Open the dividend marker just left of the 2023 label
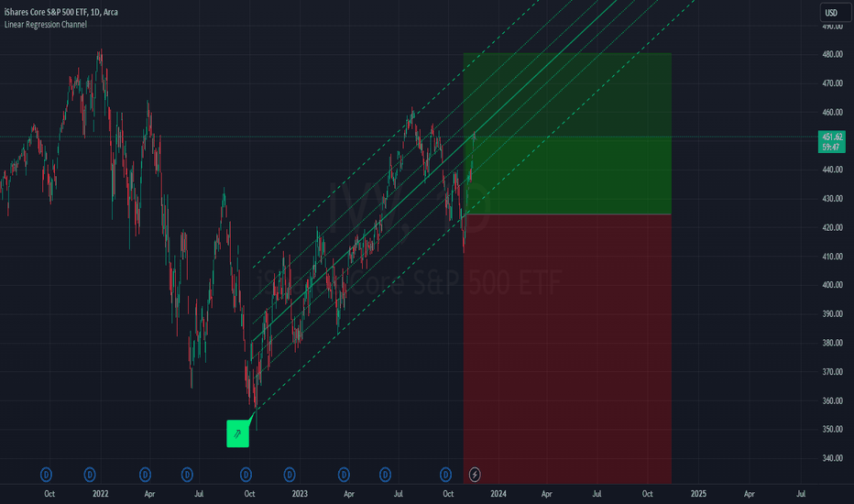Viewport: 854px width, 504px height. pyautogui.click(x=290, y=475)
